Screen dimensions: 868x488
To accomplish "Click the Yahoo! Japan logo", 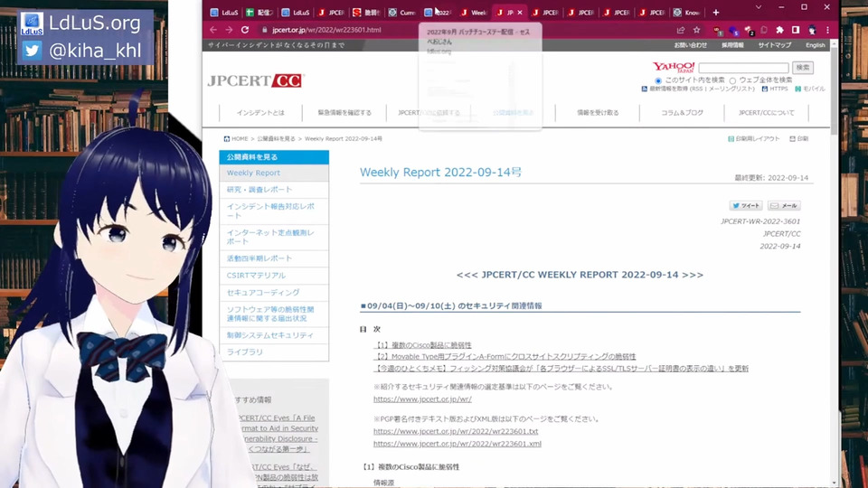I will pos(673,68).
